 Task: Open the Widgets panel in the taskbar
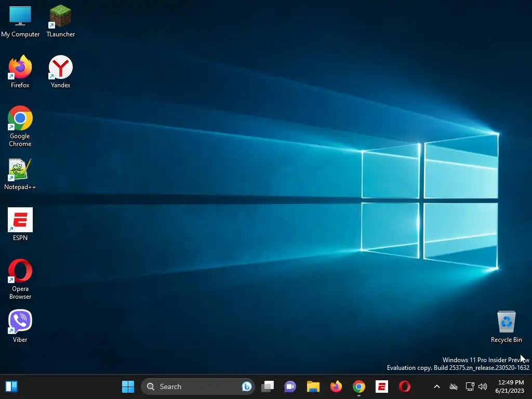pos(11,387)
